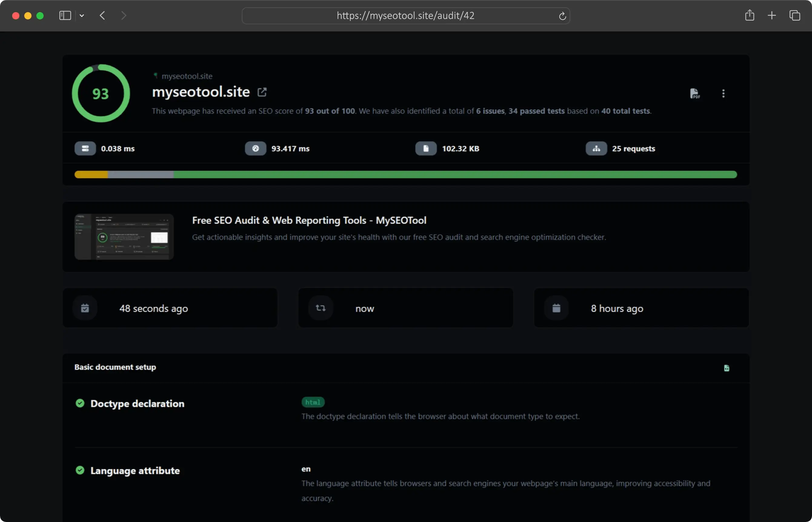This screenshot has height=522, width=812.
Task: Click the 93.417 ms load time value
Action: [290, 149]
